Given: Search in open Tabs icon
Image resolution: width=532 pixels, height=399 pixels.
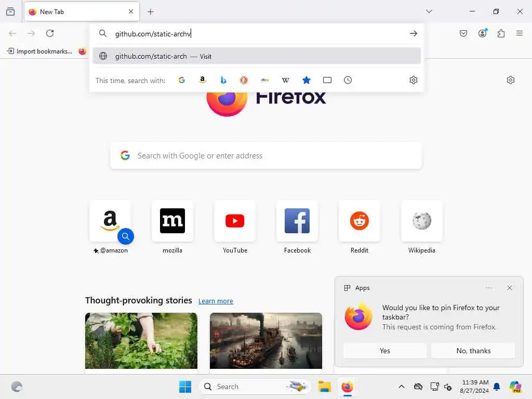Looking at the screenshot, I should [327, 80].
